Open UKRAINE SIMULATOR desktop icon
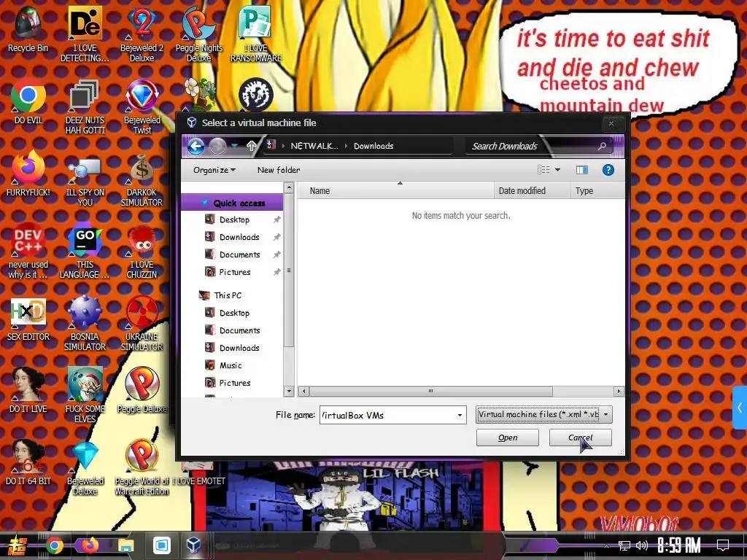Viewport: 747px width, 560px height. 142,323
